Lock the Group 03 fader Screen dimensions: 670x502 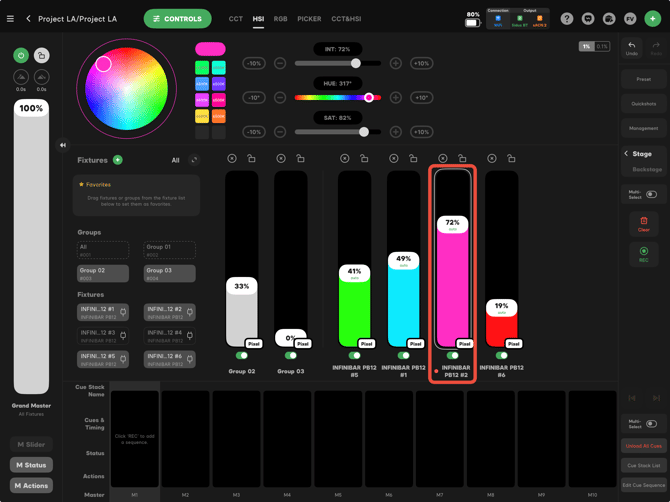coord(300,159)
